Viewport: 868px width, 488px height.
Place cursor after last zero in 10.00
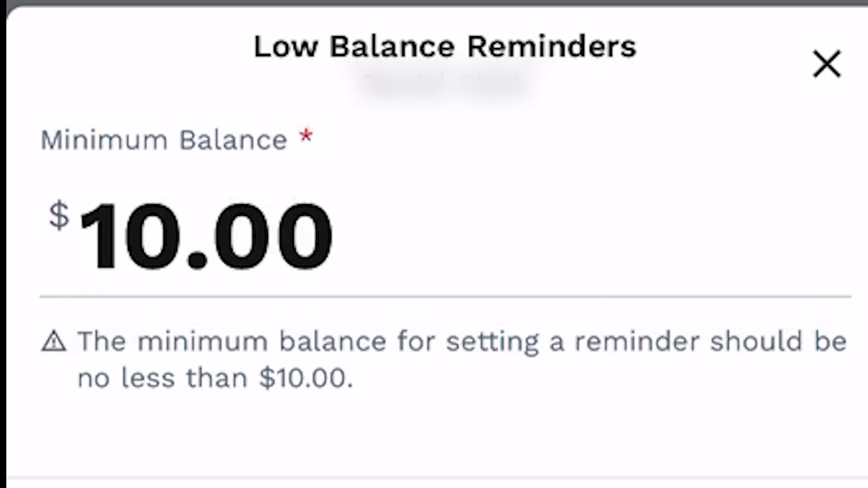335,236
